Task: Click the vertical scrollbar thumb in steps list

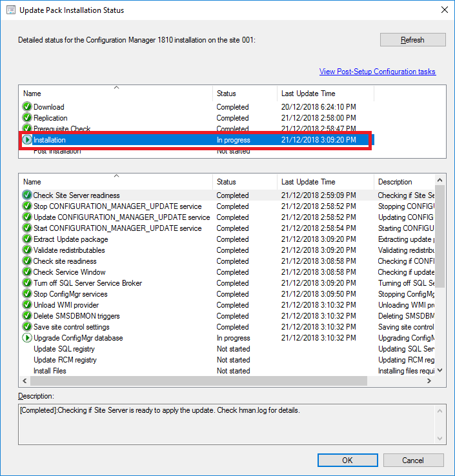Action: point(440,236)
